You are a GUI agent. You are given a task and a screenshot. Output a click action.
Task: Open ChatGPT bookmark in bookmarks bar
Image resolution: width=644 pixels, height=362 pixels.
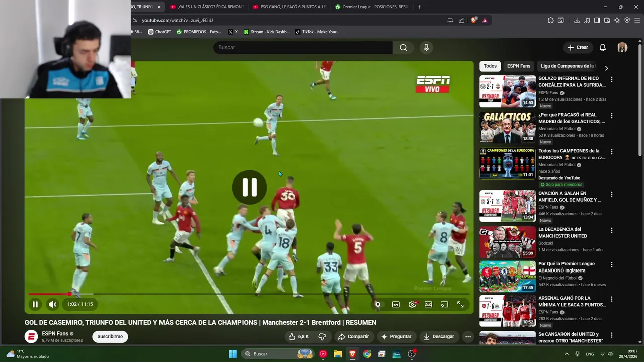tap(159, 32)
